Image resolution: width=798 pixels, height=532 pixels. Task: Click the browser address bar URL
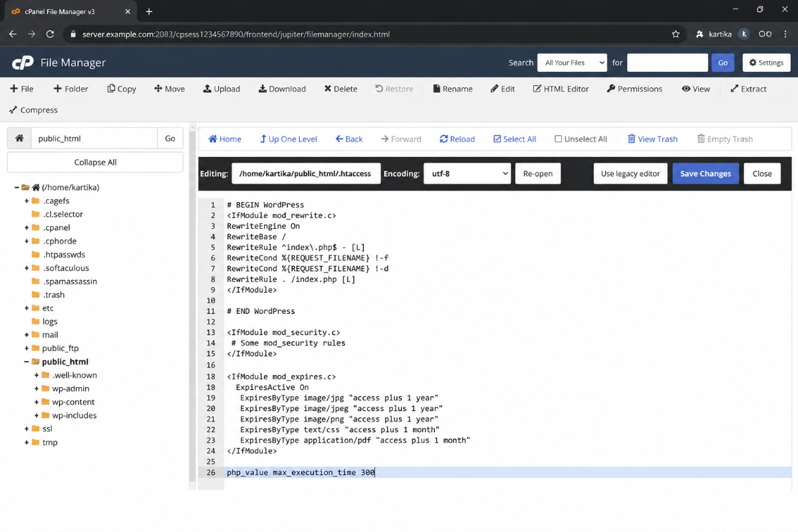pyautogui.click(x=236, y=34)
